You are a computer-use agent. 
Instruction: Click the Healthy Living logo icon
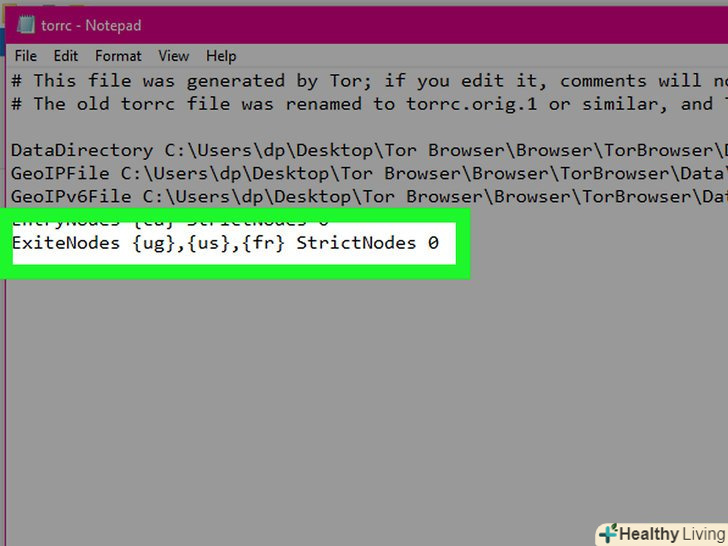click(608, 533)
